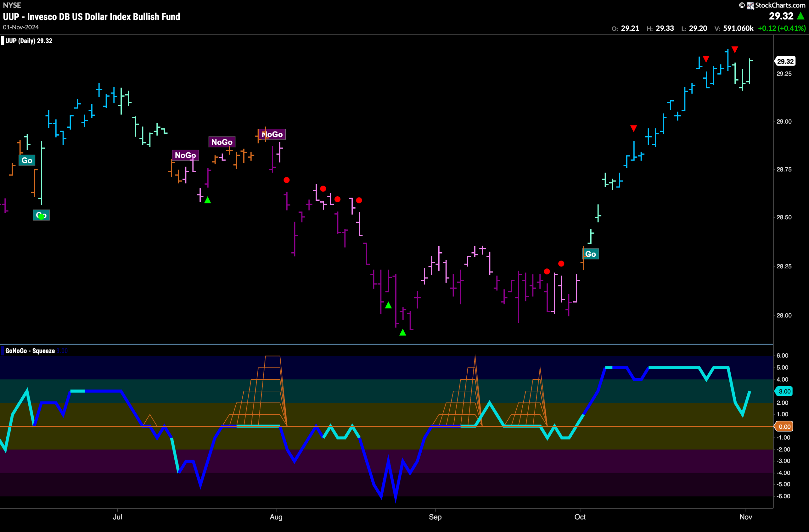The width and height of the screenshot is (809, 532).
Task: Click the 29.00 price axis label
Action: click(784, 122)
